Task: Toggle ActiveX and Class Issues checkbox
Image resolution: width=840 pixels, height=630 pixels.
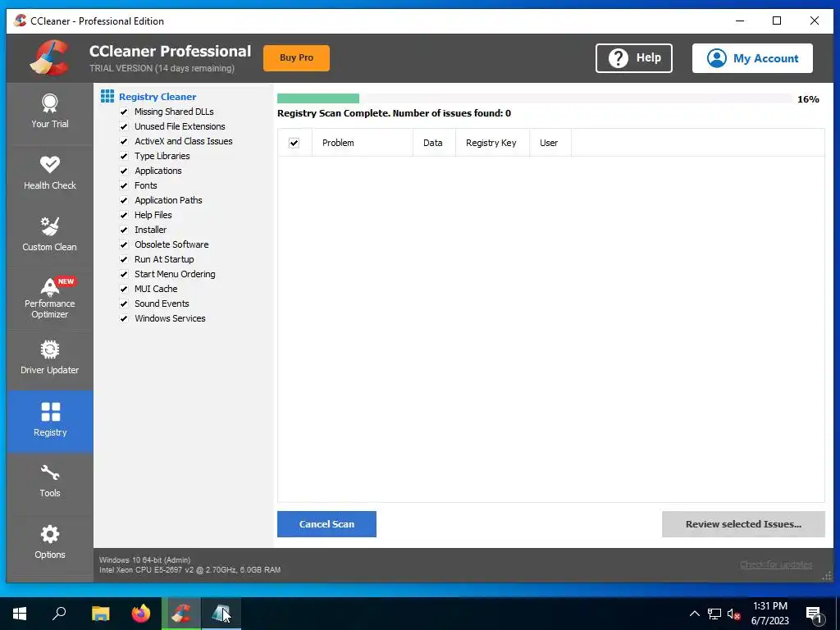Action: (x=124, y=141)
